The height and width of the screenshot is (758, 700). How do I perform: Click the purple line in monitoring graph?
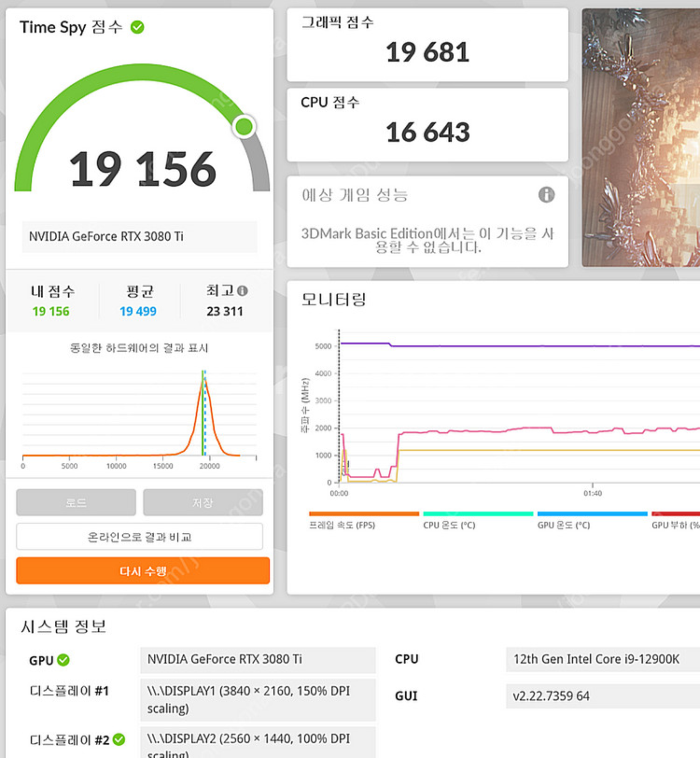pyautogui.click(x=520, y=345)
